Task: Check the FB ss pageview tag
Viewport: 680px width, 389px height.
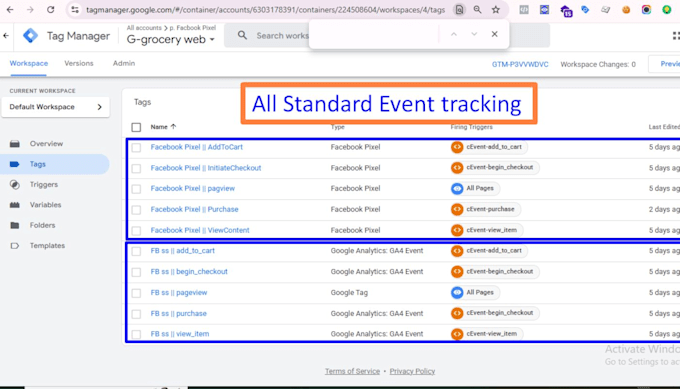Action: [136, 293]
